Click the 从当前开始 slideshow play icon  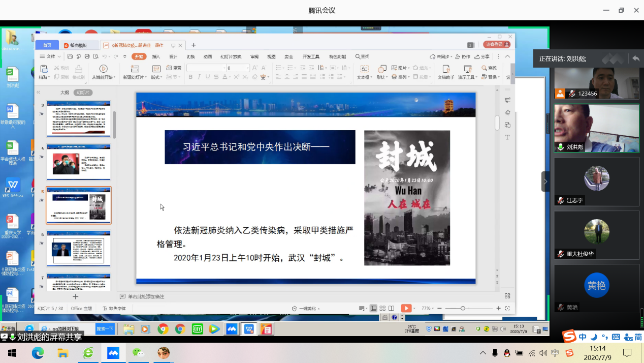(x=103, y=69)
